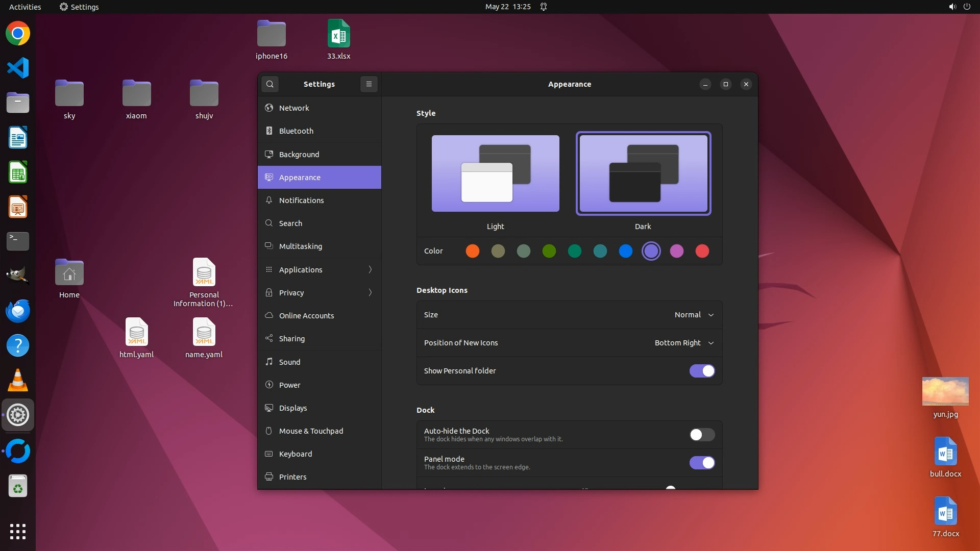Launch VLC media player from dock

[x=18, y=380]
